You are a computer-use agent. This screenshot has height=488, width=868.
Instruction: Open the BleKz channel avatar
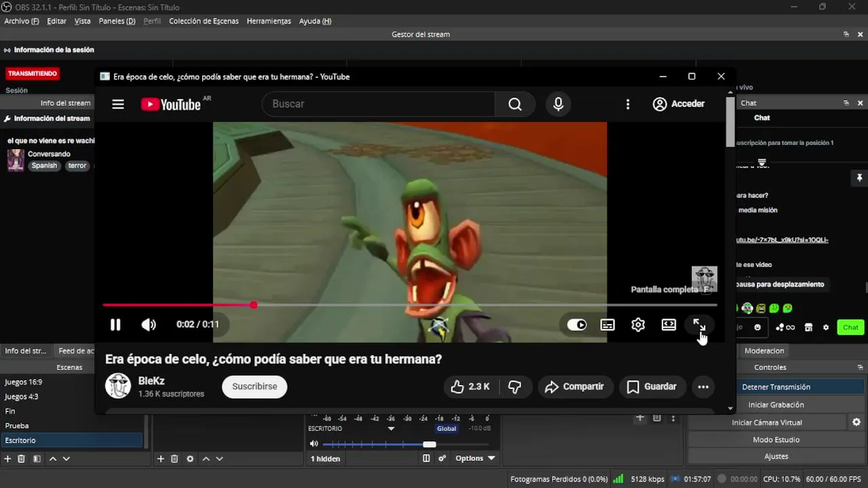click(118, 386)
